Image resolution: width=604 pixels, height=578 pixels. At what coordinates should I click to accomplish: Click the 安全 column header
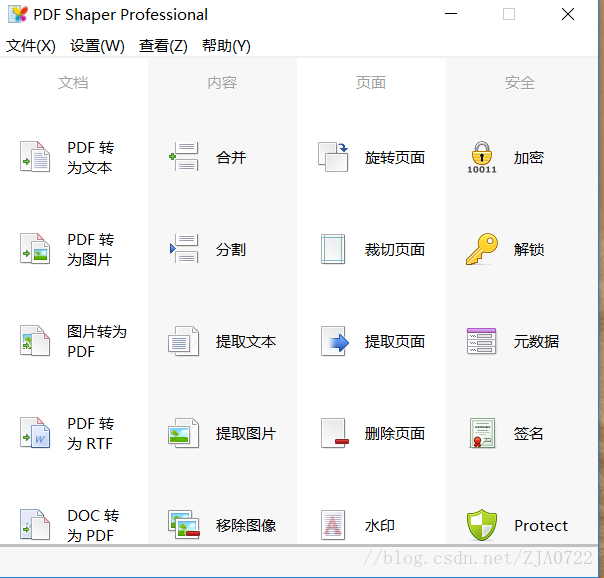(x=520, y=83)
